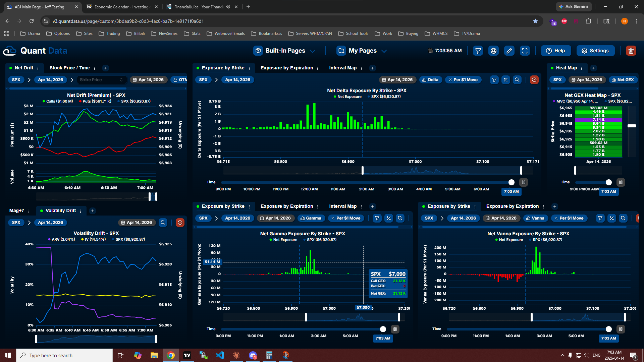Open the Interval Map tab in the Delta panel
644x362 pixels.
tap(343, 68)
